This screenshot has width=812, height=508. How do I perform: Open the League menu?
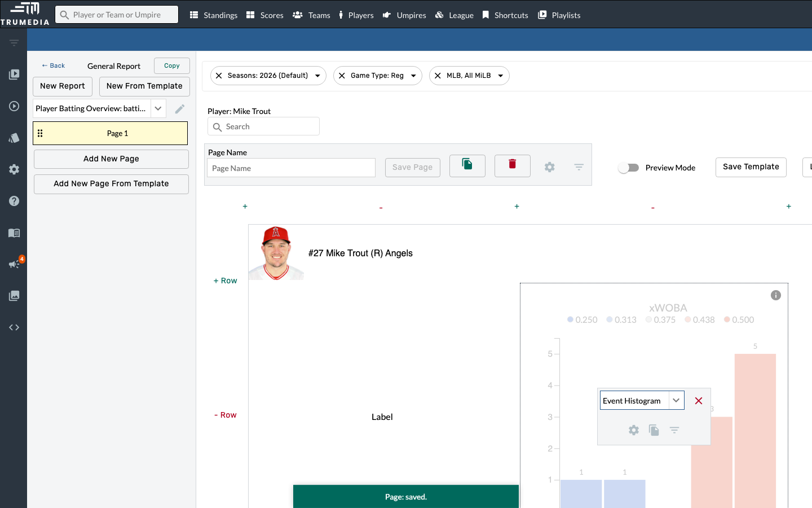[454, 15]
